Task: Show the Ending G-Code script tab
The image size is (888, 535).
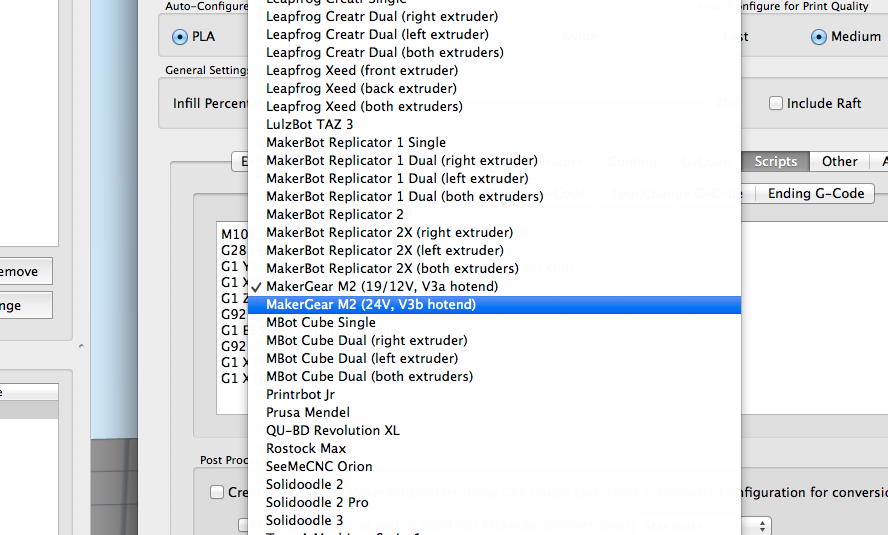Action: coord(815,193)
